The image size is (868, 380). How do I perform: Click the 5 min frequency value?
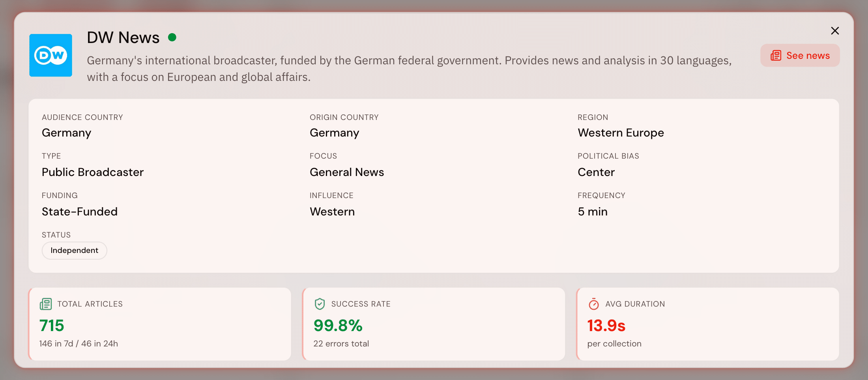click(593, 212)
